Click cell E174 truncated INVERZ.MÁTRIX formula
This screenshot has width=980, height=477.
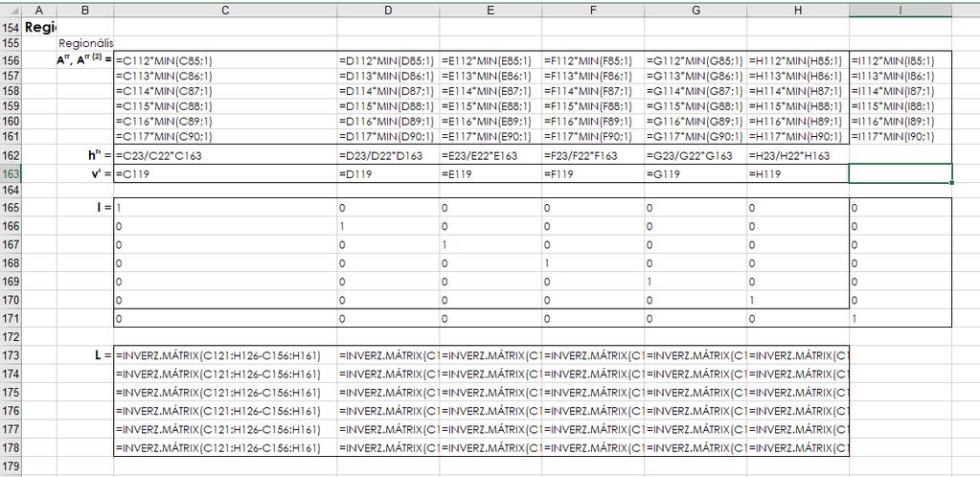490,374
